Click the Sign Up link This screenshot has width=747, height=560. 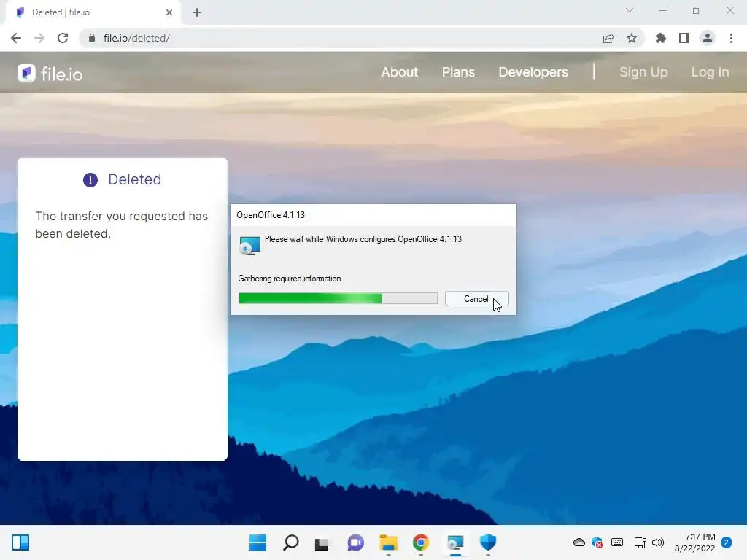pyautogui.click(x=643, y=72)
